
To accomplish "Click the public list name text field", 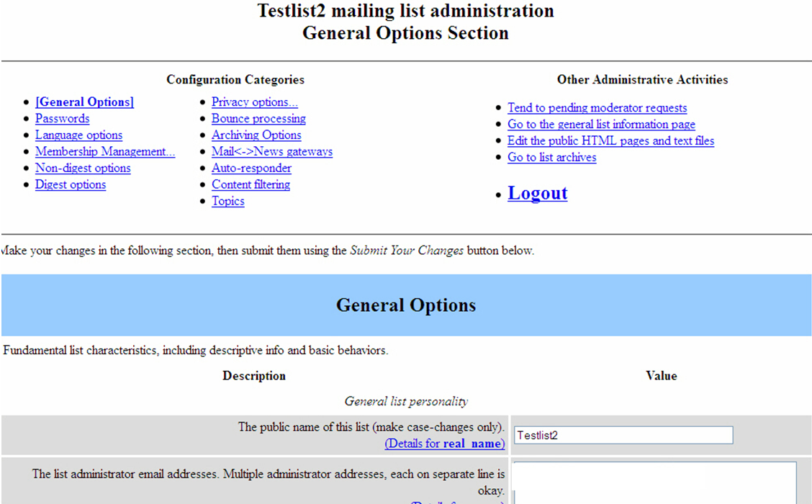I will [x=623, y=435].
